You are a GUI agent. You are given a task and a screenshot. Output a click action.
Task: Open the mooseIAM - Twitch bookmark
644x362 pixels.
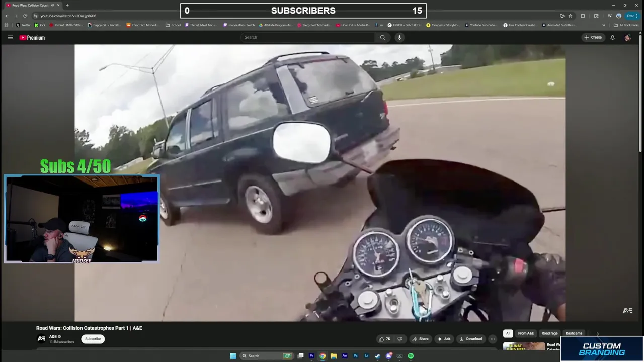click(x=239, y=25)
